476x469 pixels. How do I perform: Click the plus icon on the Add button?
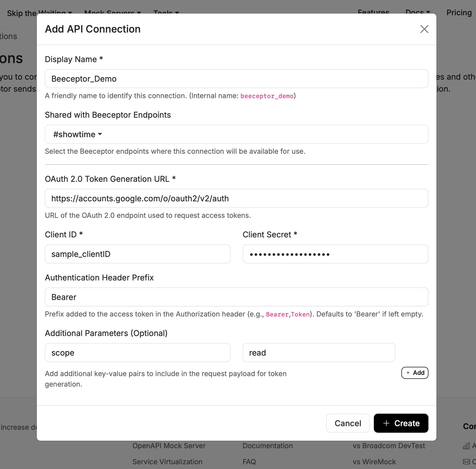[408, 373]
